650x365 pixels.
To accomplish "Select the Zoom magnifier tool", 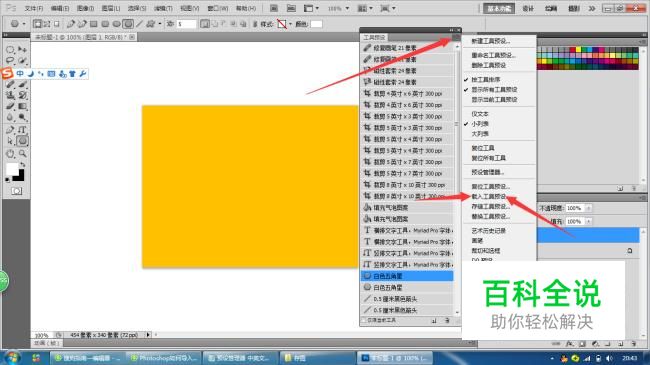I will point(22,153).
